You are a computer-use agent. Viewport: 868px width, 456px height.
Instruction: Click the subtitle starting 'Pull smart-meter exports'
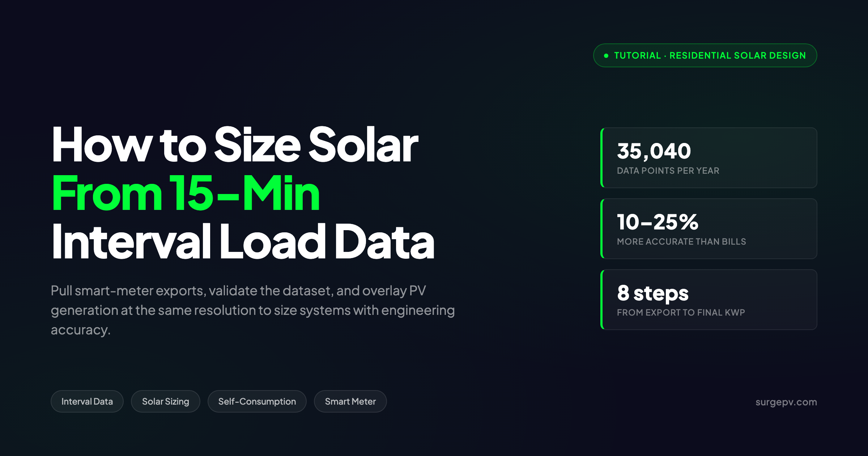(x=253, y=310)
